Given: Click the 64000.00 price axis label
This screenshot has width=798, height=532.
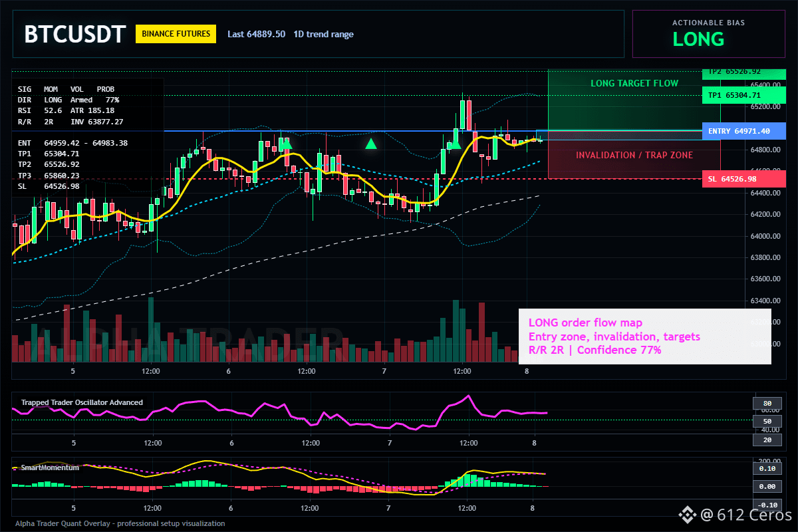Looking at the screenshot, I should pyautogui.click(x=766, y=236).
